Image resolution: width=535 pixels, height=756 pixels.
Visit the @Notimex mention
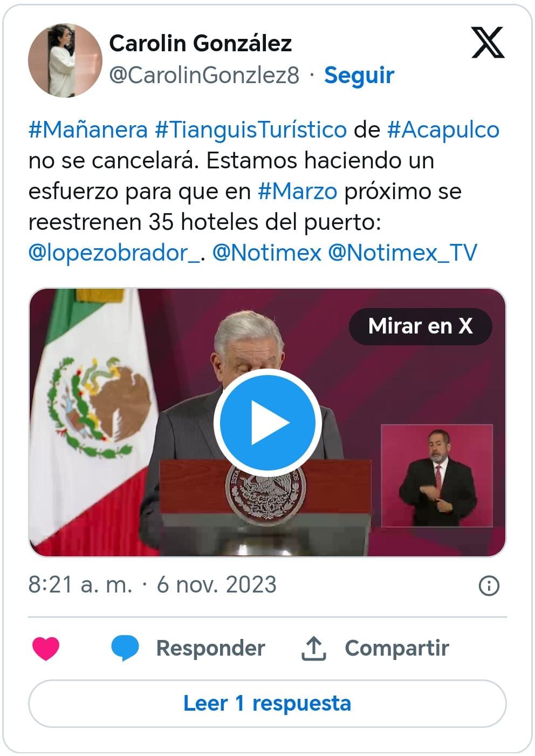pyautogui.click(x=267, y=253)
